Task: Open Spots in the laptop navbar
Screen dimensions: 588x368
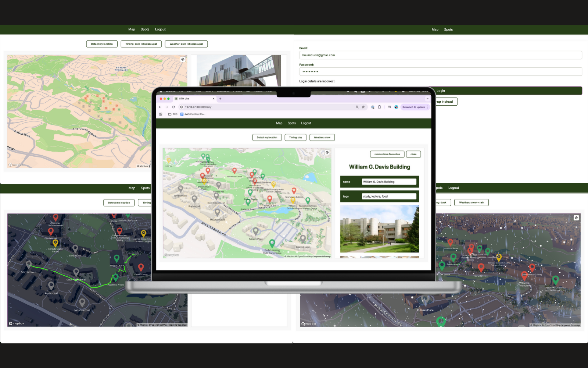Action: point(292,123)
